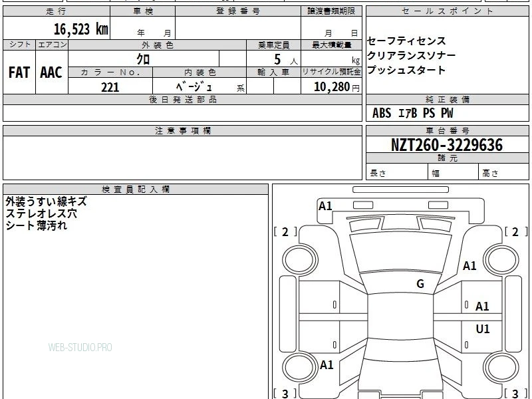Click the A1 mark directly above U1
Viewport: 532px width, 399px height.
[x=481, y=307]
